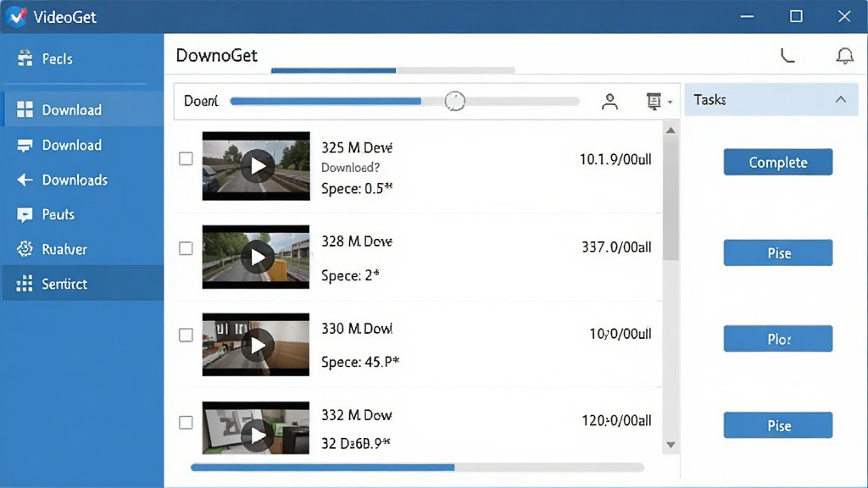
Task: Open Peuts in the sidebar
Action: coord(83,214)
